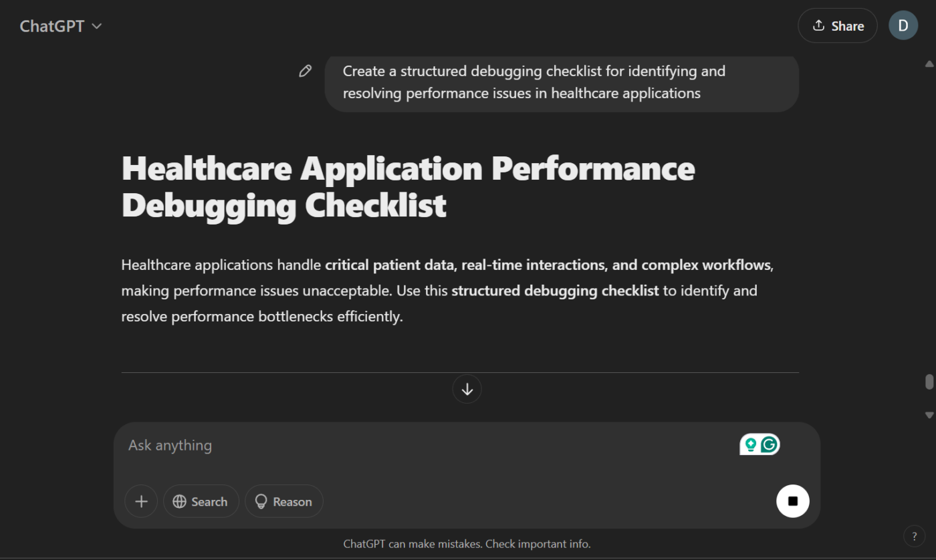Screen dimensions: 936x560
Task: Focus the Ask anything input field
Action: pyautogui.click(x=428, y=445)
